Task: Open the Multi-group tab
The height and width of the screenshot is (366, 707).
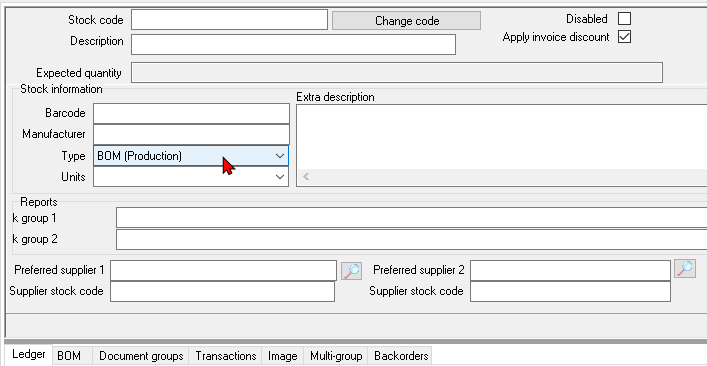Action: click(x=336, y=356)
